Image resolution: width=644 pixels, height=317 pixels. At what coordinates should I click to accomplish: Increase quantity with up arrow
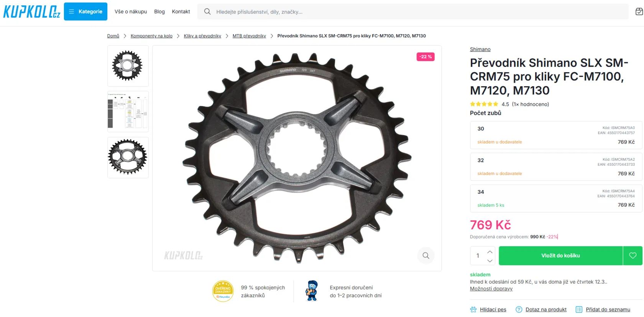[490, 252]
